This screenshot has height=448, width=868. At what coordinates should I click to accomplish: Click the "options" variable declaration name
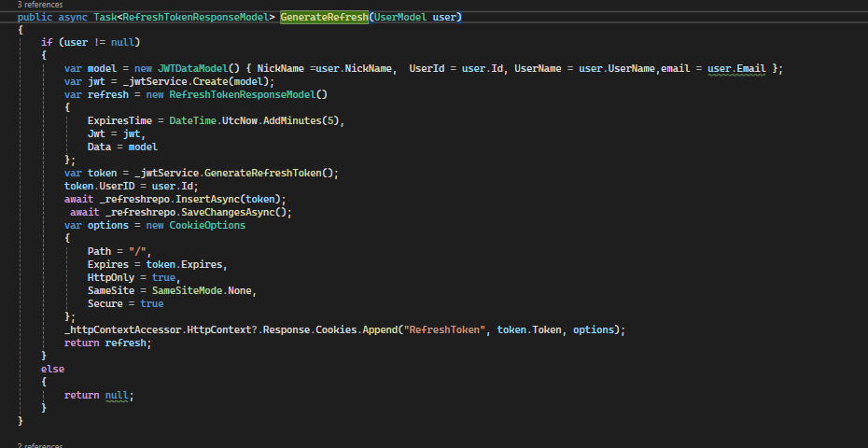(x=108, y=225)
